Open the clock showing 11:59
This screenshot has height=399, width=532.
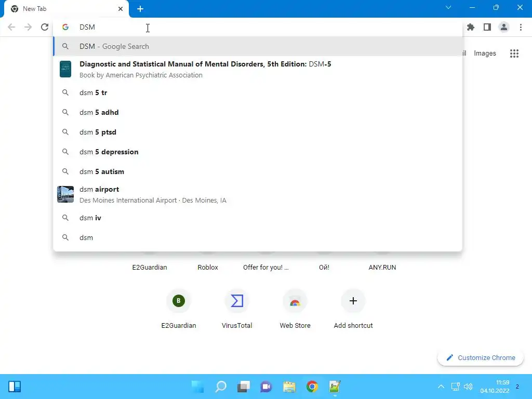[x=495, y=387]
